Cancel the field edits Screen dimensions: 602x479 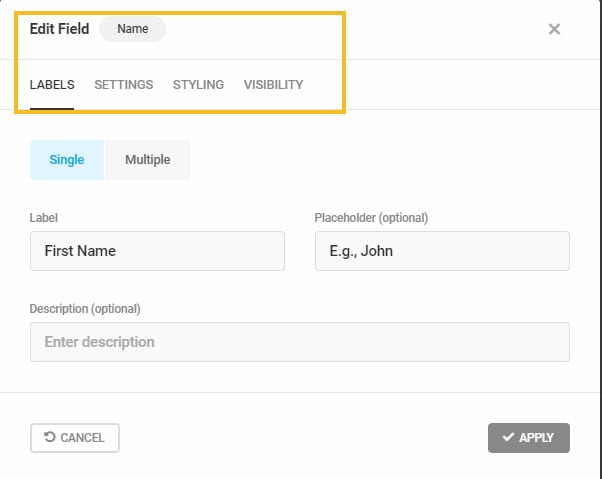point(75,438)
